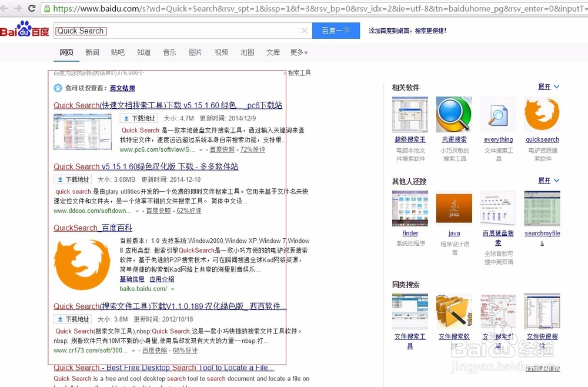The image size is (588, 387).
Task: Open the 搜索工具 filter
Action: click(x=299, y=73)
